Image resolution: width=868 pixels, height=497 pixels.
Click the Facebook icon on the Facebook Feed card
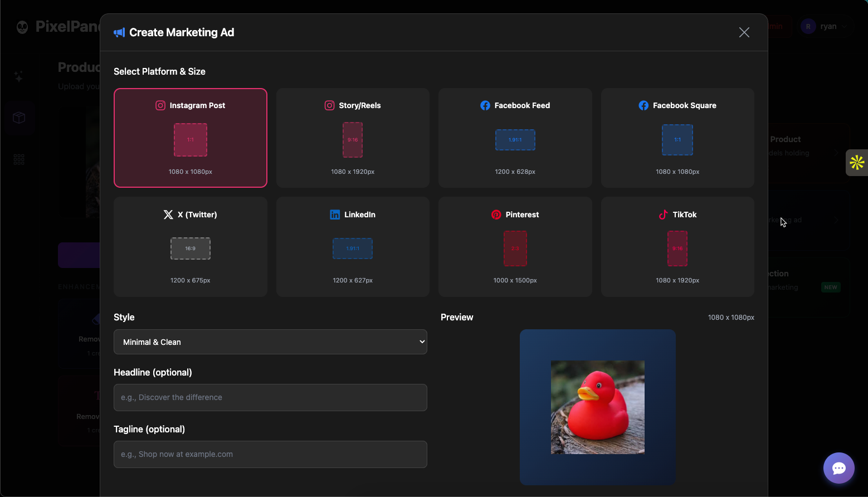coord(485,105)
